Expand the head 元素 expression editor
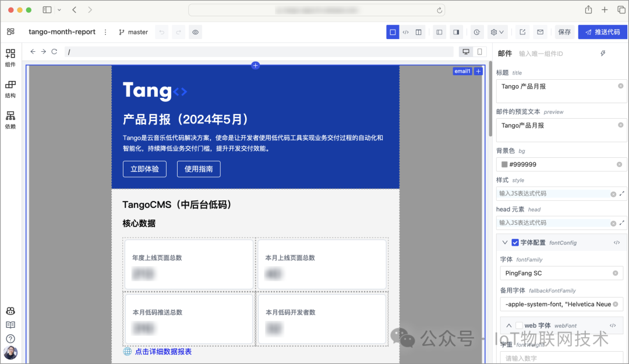This screenshot has height=364, width=629. [622, 222]
